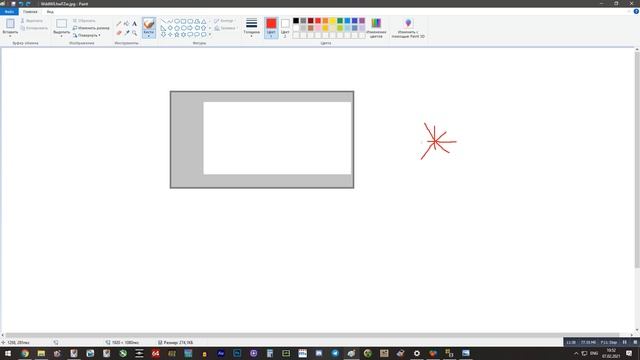The image size is (640, 360).
Task: Choose the Oval shape
Action: (177, 21)
